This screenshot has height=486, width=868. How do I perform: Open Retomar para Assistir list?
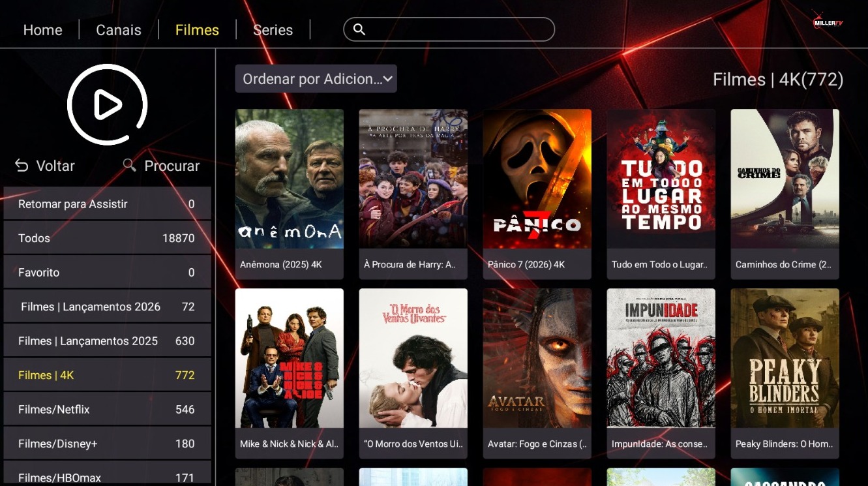click(107, 204)
